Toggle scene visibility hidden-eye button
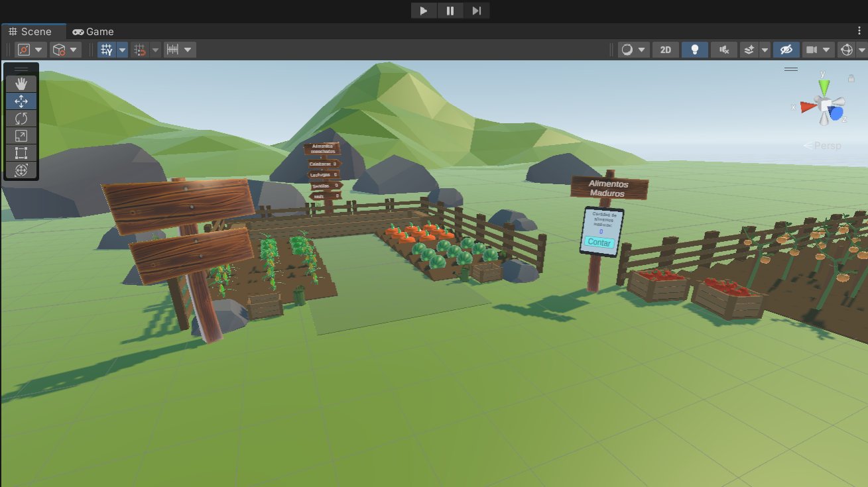 tap(786, 50)
